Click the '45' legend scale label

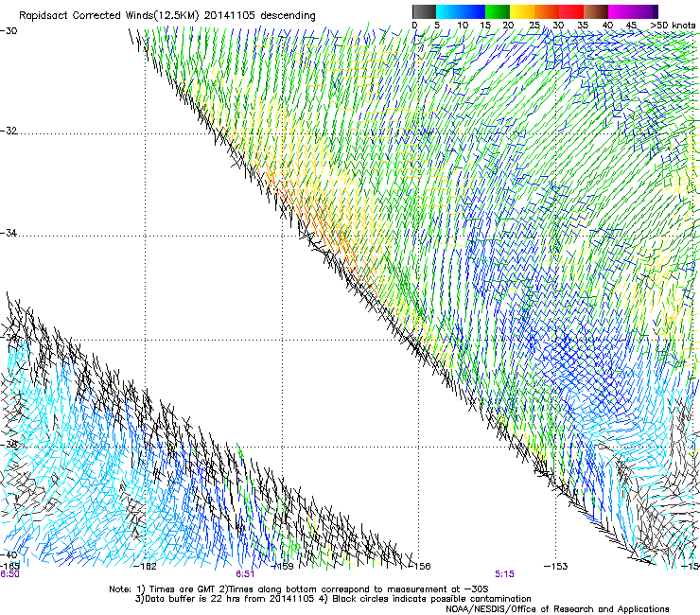[x=631, y=25]
